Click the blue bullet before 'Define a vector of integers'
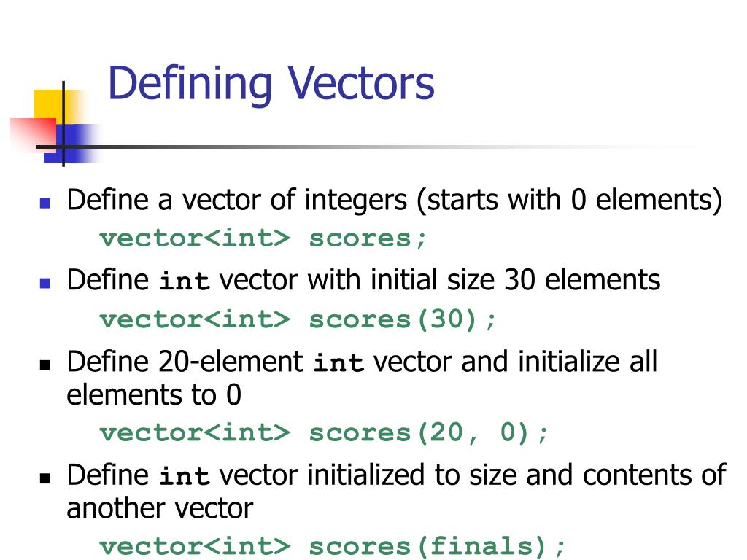This screenshot has height=560, width=747. [x=45, y=203]
